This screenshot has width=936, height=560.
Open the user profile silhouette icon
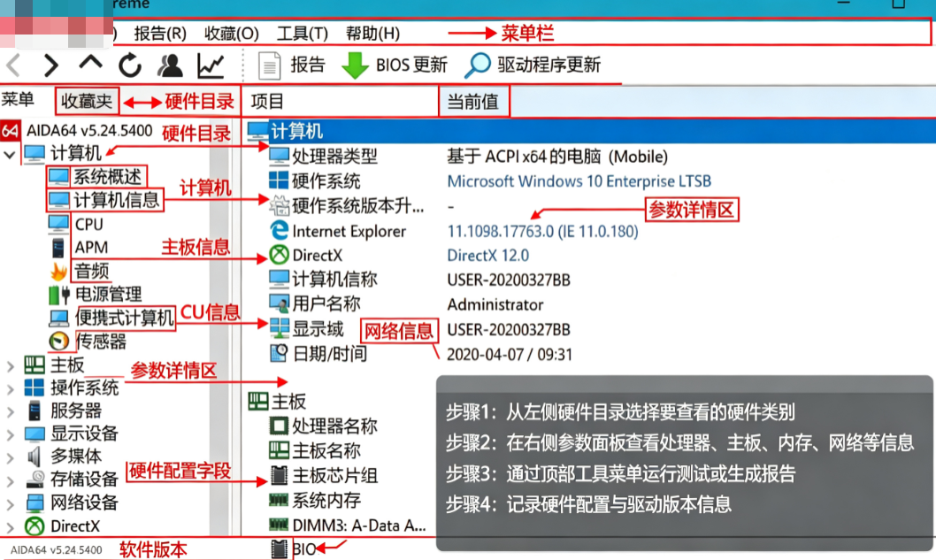(170, 65)
